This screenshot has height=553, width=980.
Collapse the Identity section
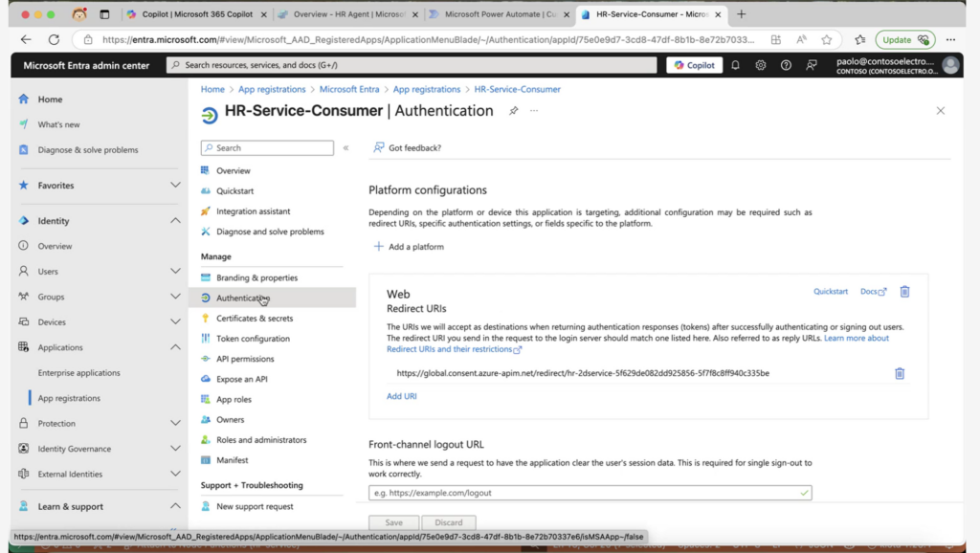pyautogui.click(x=176, y=221)
